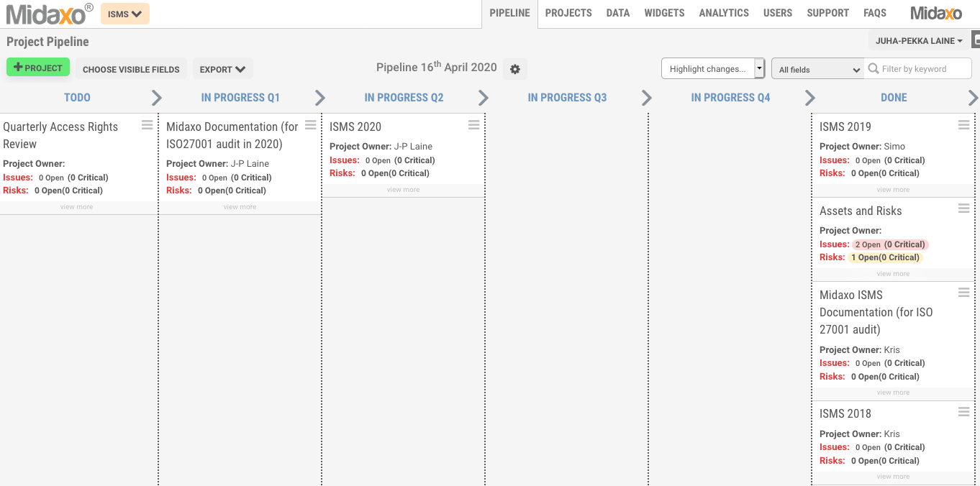This screenshot has height=486, width=980.
Task: Open pipeline settings gear icon
Action: 515,69
